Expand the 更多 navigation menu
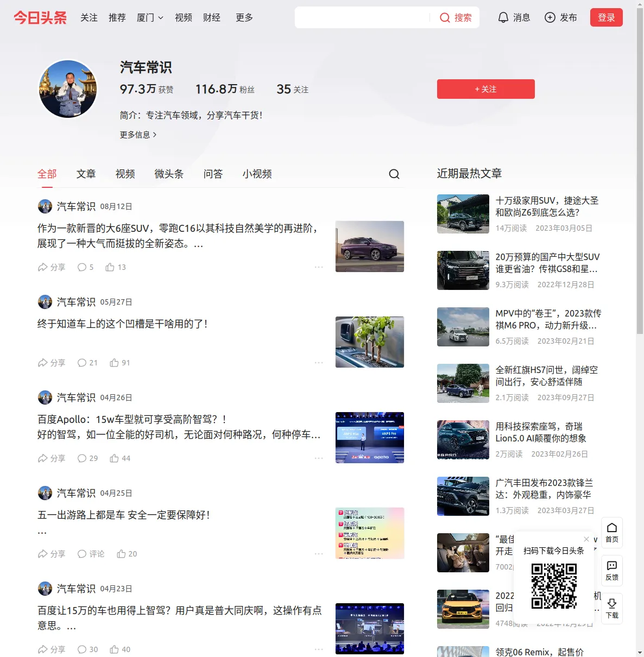644x657 pixels. coord(244,18)
